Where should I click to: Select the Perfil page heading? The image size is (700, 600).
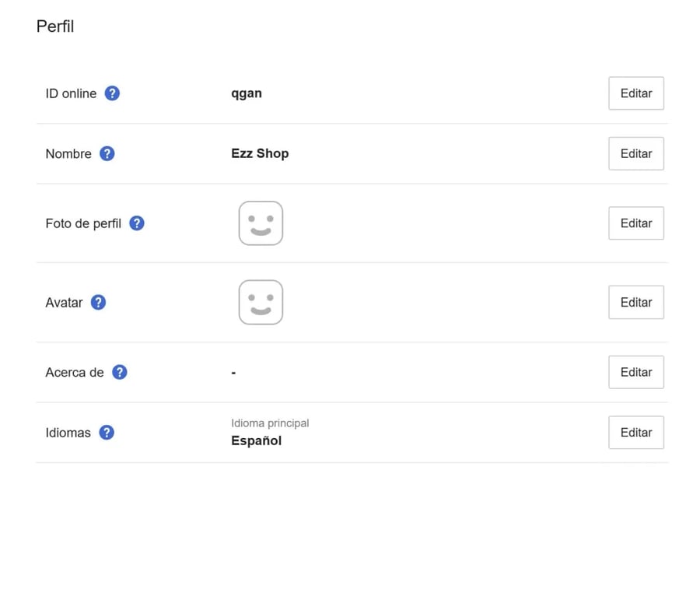point(55,26)
